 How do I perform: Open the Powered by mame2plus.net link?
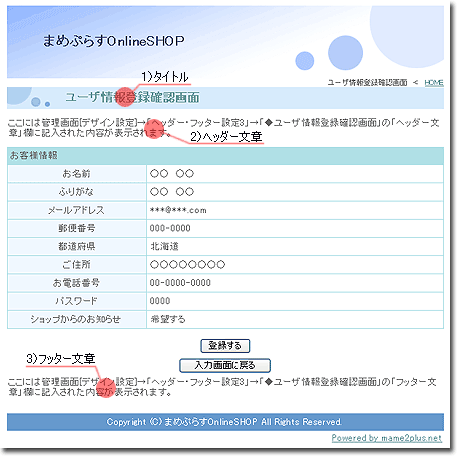click(x=387, y=438)
